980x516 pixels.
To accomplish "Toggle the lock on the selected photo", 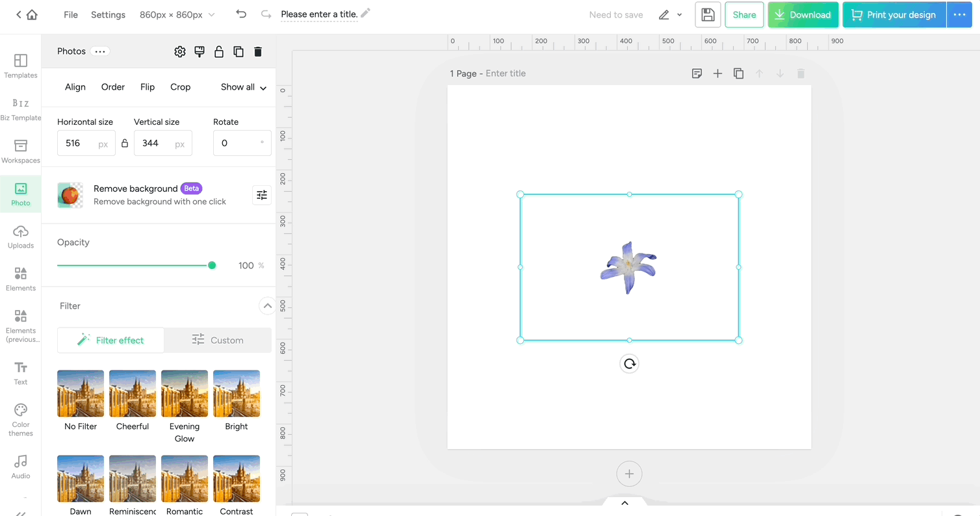I will coord(219,51).
